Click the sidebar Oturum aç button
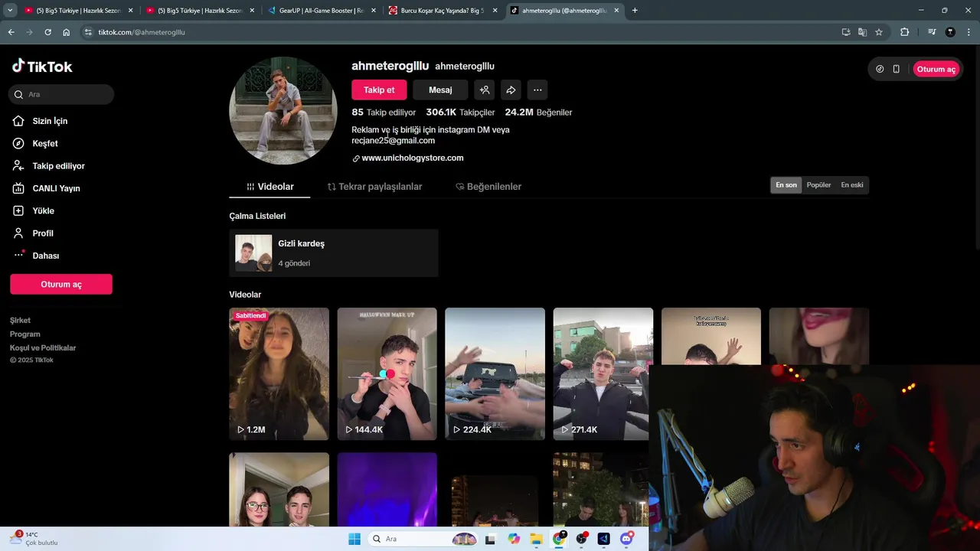Viewport: 980px width, 551px height. [x=61, y=284]
